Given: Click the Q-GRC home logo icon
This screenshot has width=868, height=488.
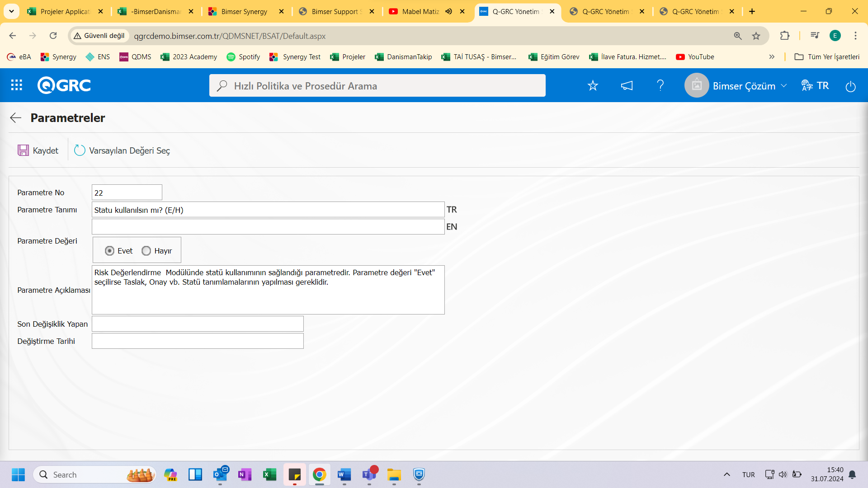Looking at the screenshot, I should click(x=63, y=84).
